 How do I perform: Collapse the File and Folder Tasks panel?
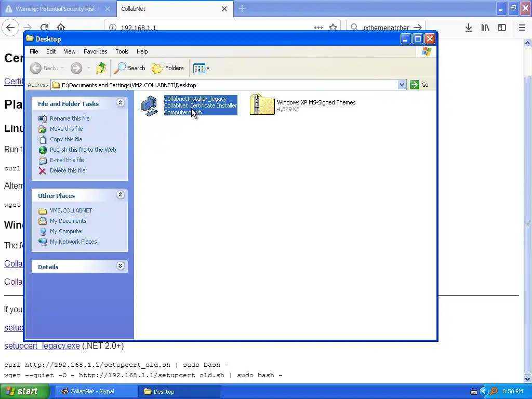coord(120,103)
